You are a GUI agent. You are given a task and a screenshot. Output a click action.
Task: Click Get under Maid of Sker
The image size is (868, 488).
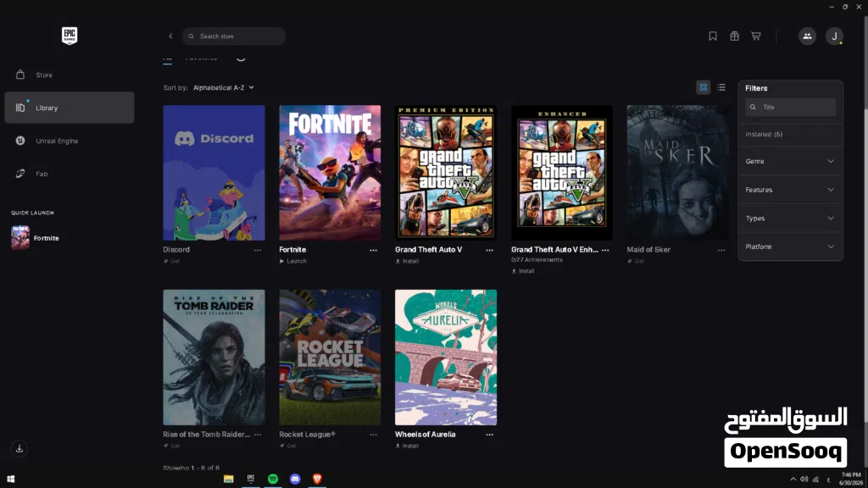point(636,261)
